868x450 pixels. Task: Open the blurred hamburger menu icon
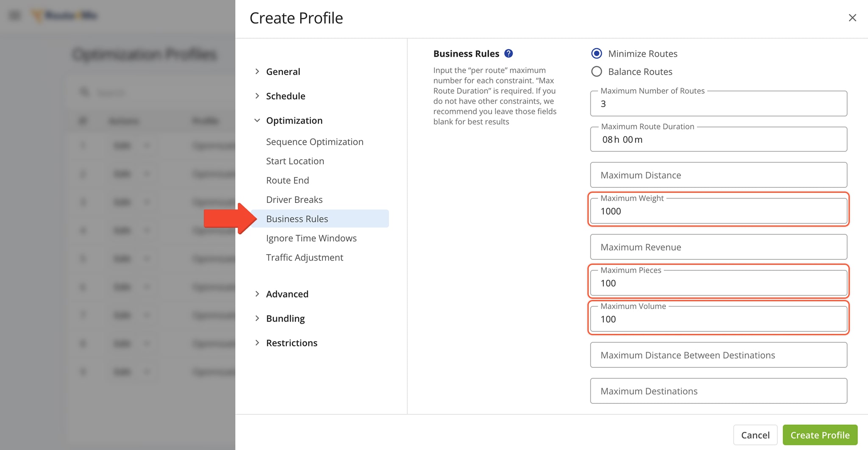click(15, 16)
